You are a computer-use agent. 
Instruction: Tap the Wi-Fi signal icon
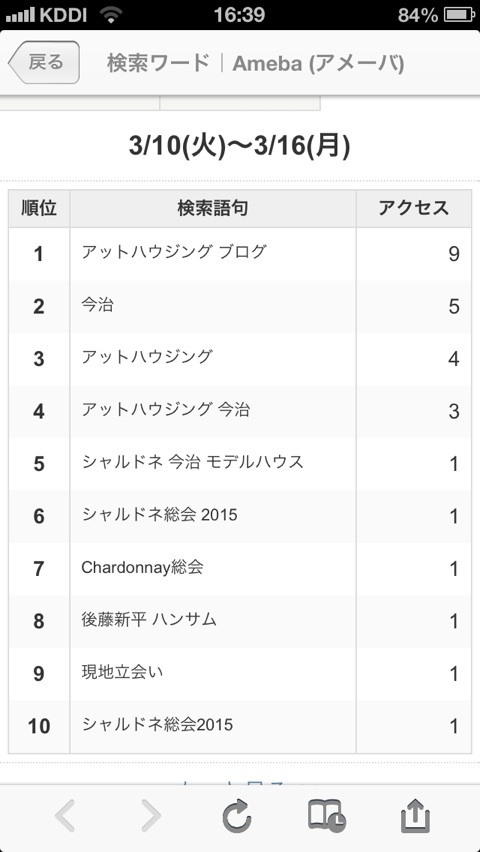(x=111, y=15)
